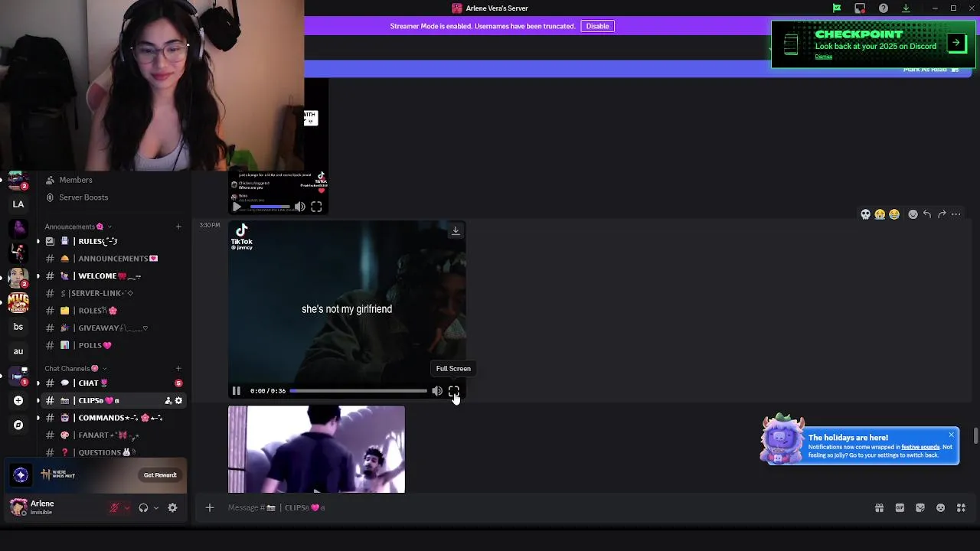Image resolution: width=980 pixels, height=551 pixels.
Task: Toggle the headphones deafen button
Action: [143, 507]
